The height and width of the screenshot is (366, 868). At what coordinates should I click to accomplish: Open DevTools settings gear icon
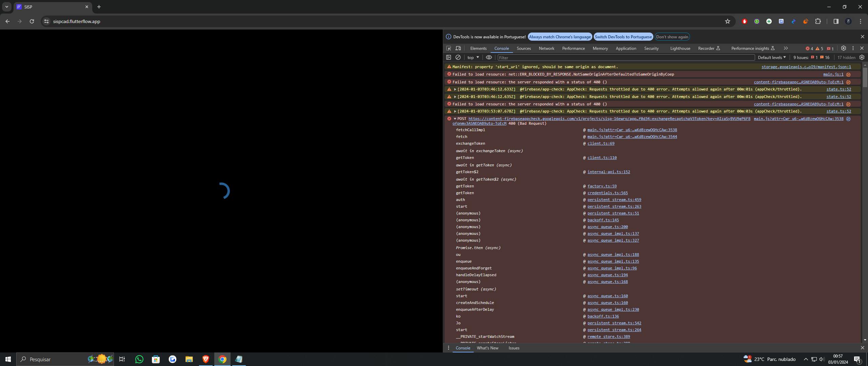844,48
